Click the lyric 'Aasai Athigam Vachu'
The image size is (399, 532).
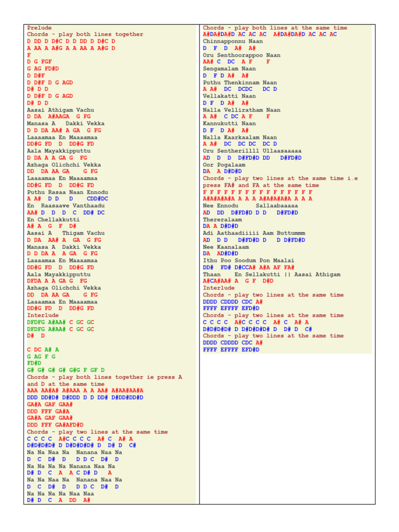coord(60,110)
